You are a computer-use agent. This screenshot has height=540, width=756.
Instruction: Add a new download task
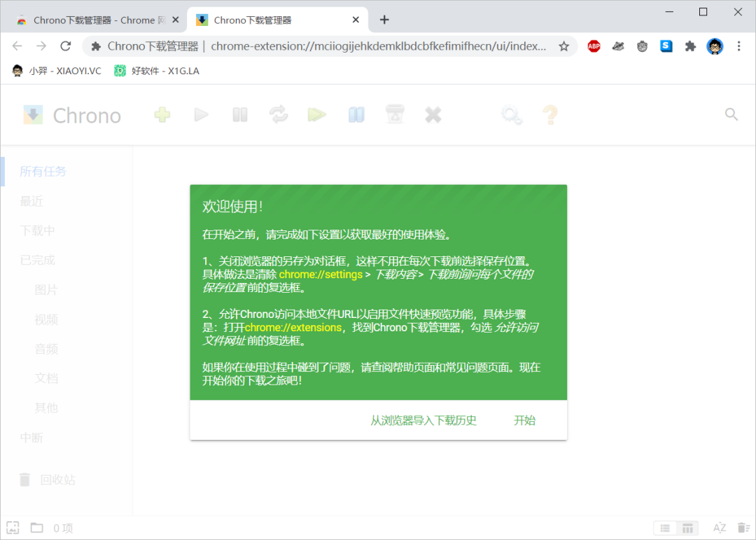click(x=162, y=114)
